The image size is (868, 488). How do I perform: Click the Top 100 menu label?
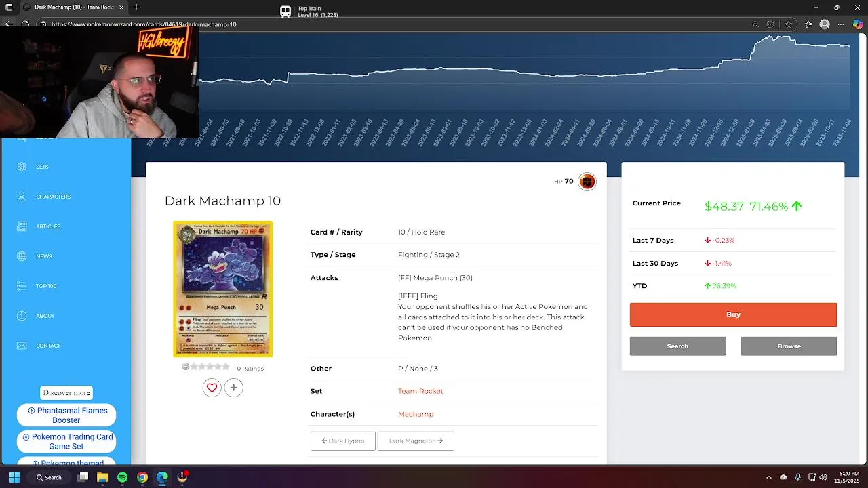tap(46, 286)
